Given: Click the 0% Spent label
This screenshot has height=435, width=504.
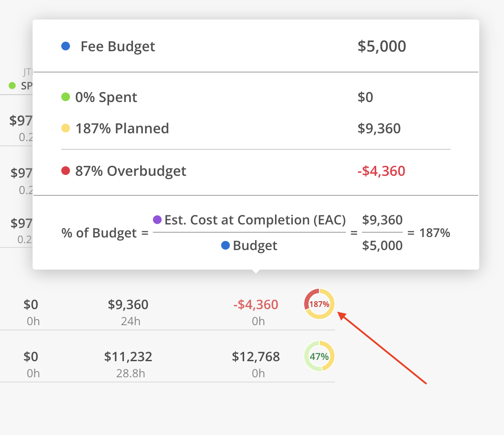Looking at the screenshot, I should point(106,97).
